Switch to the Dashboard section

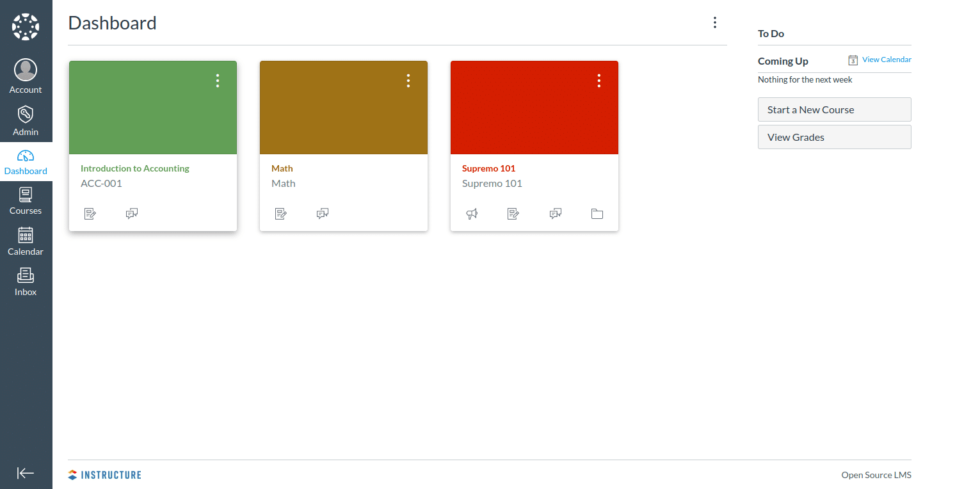pyautogui.click(x=26, y=162)
